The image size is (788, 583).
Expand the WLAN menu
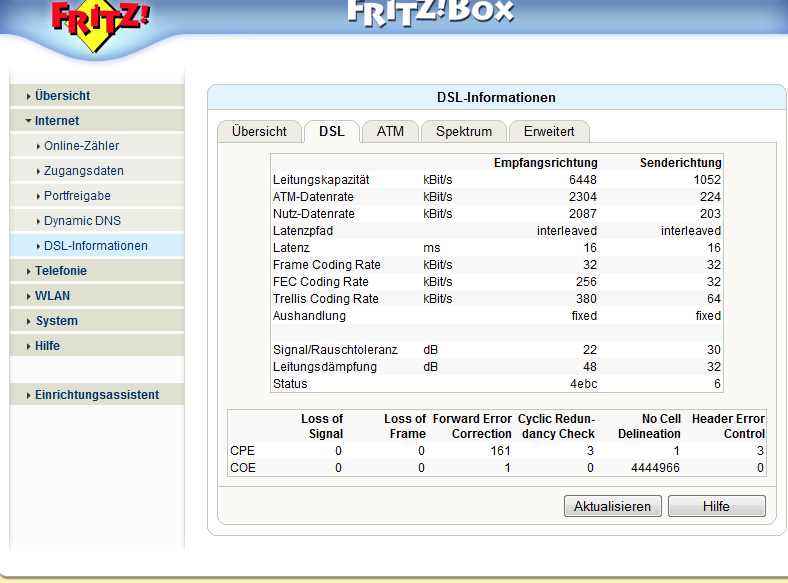[97, 296]
